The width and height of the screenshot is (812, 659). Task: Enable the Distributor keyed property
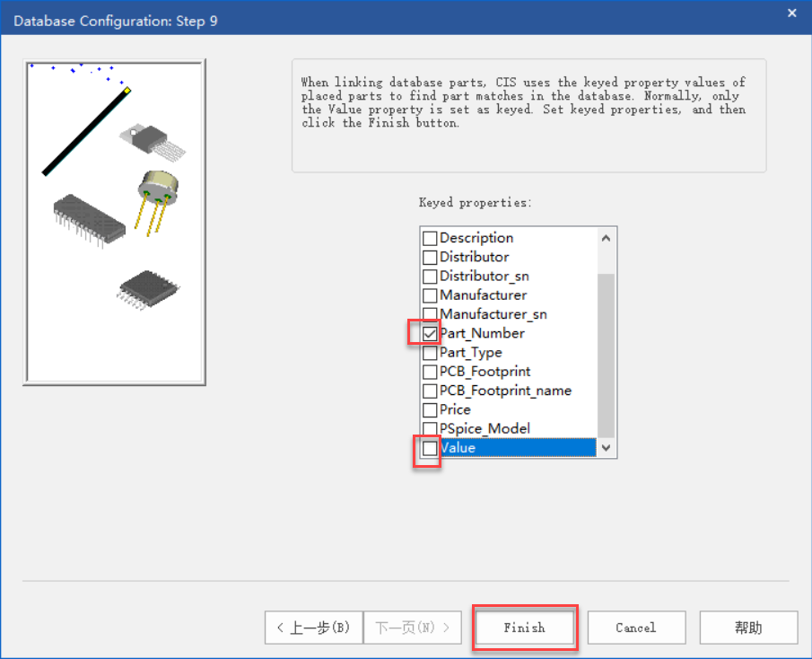click(x=430, y=257)
